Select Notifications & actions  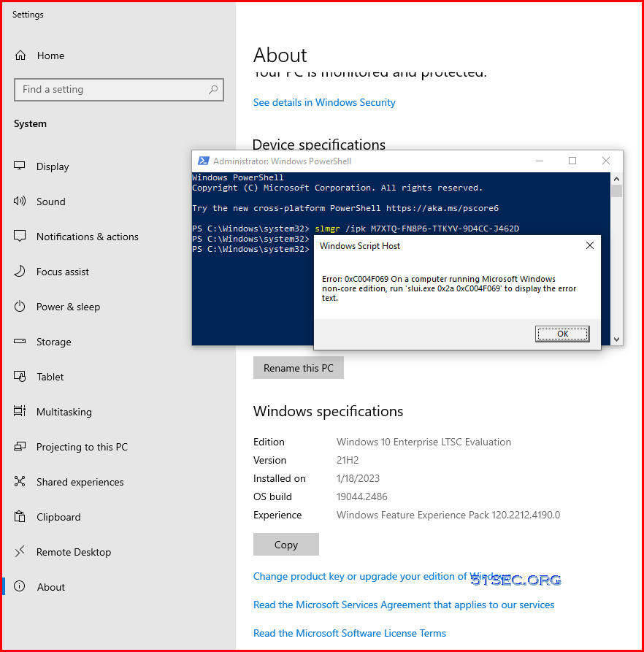tap(88, 237)
